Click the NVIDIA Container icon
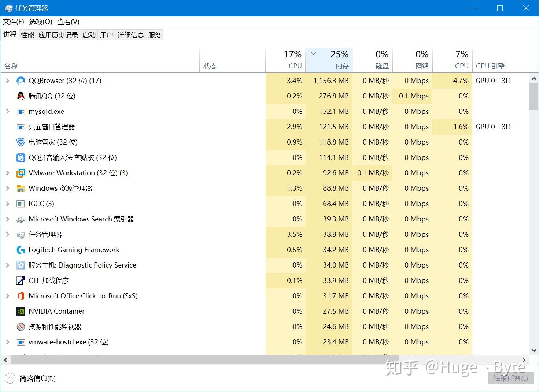Screen dimensions: 539x392 (21, 311)
